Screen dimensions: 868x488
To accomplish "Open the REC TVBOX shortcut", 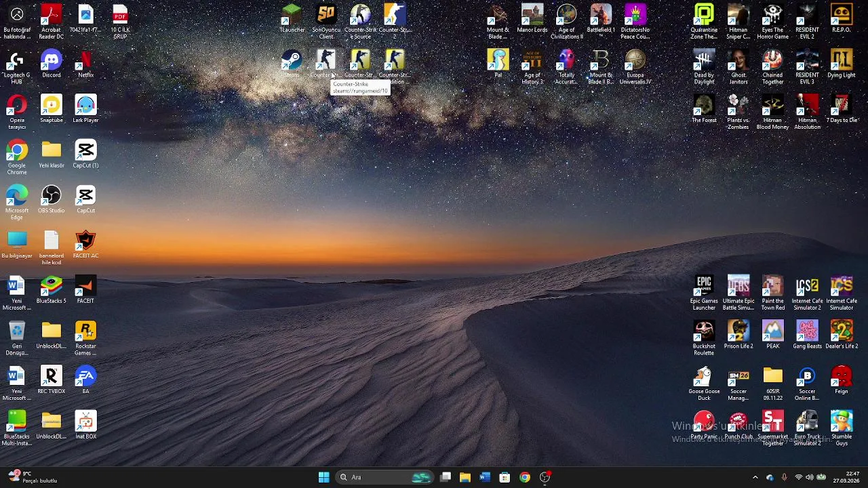I will coord(51,380).
